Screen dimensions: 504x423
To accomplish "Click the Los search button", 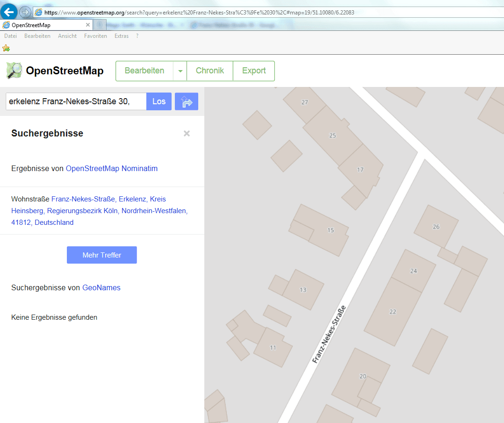I will pyautogui.click(x=159, y=101).
